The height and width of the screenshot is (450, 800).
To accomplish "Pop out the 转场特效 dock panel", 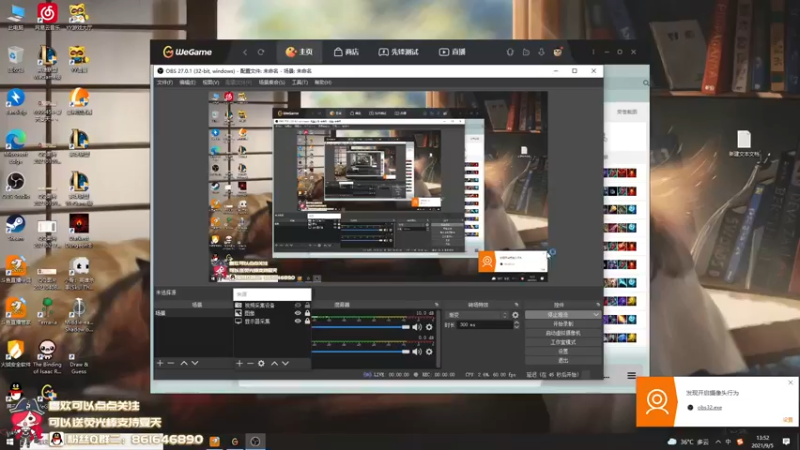I will click(x=516, y=305).
